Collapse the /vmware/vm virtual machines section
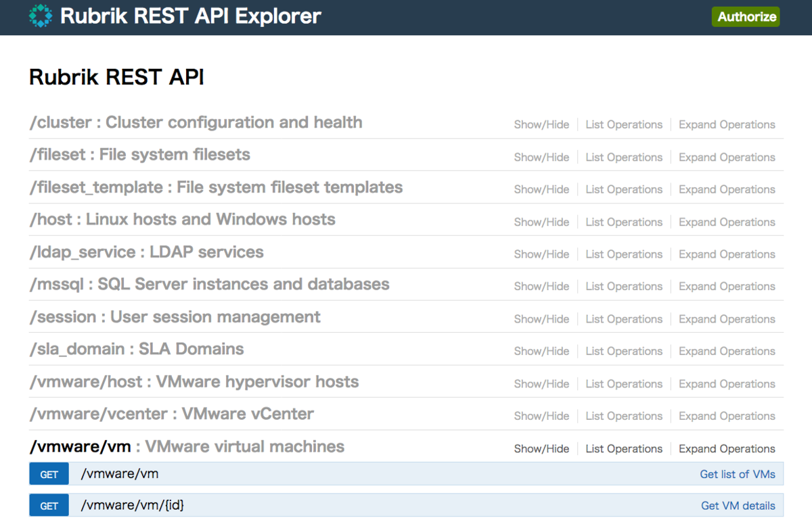The height and width of the screenshot is (522, 812). pos(187,446)
